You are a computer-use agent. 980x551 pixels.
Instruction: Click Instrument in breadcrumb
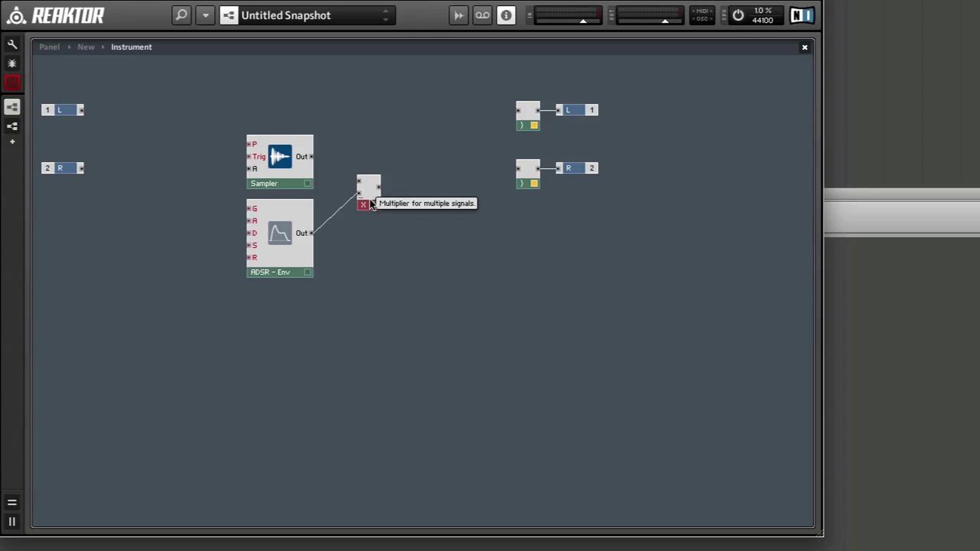click(x=131, y=47)
